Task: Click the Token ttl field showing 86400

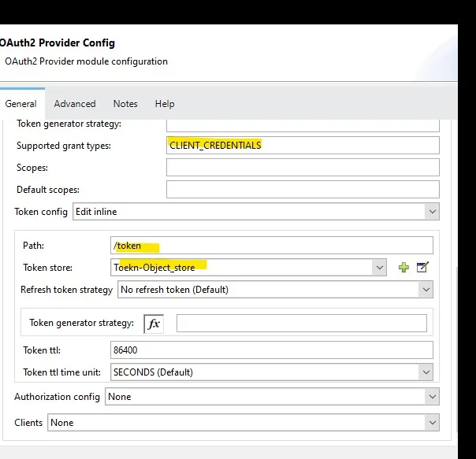Action: [272, 350]
